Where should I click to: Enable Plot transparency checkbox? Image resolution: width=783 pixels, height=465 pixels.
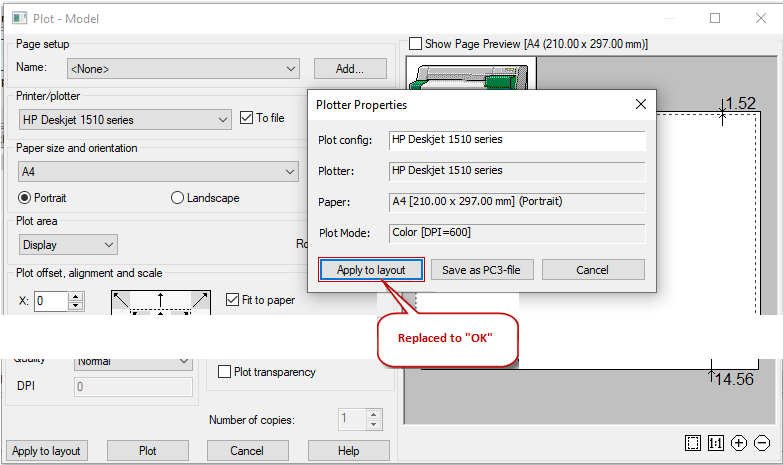pos(225,372)
